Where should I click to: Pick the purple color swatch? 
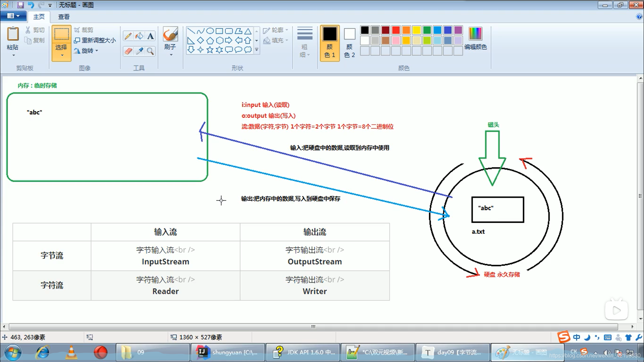tap(458, 30)
